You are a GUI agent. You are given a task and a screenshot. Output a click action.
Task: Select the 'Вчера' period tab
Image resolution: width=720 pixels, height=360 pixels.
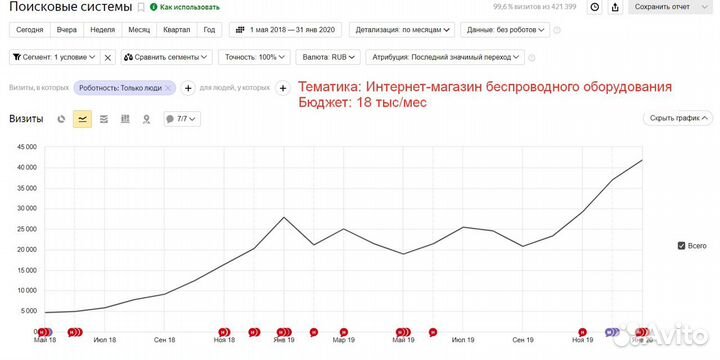(x=67, y=30)
